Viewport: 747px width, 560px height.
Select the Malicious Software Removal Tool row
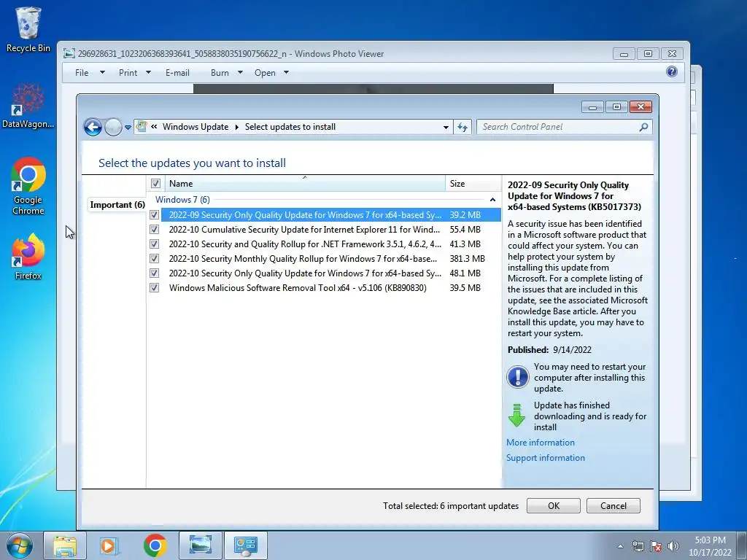[x=331, y=287]
